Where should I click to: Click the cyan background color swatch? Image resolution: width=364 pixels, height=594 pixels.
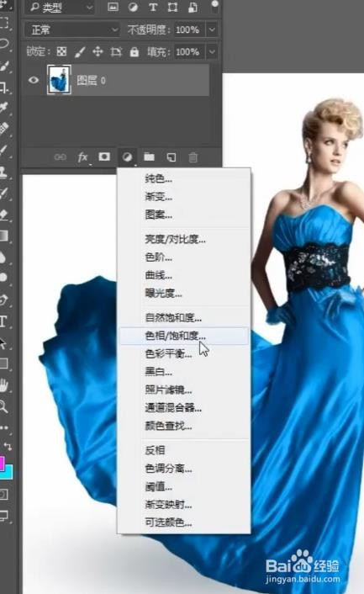click(x=8, y=473)
